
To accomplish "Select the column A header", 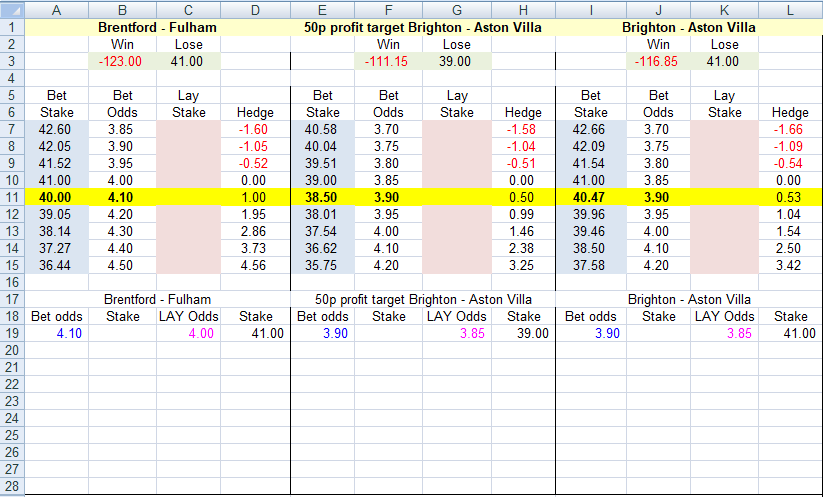I will pos(55,10).
